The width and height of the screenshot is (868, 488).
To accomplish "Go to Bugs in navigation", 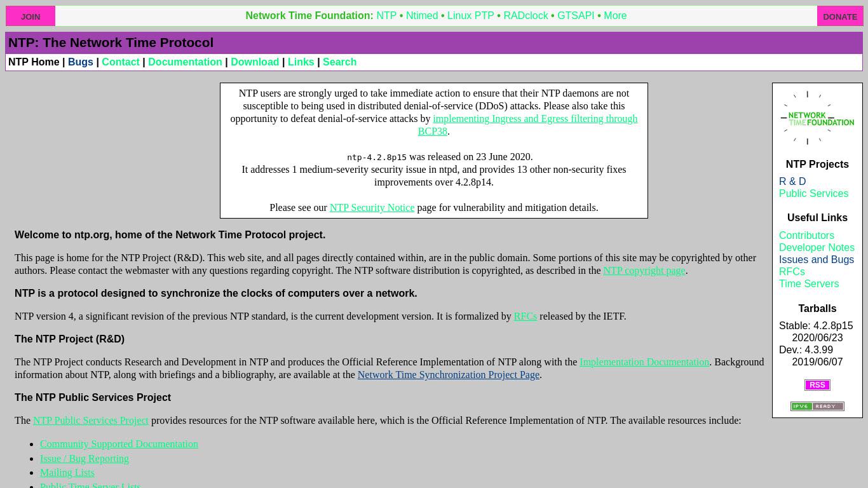I will tap(80, 62).
